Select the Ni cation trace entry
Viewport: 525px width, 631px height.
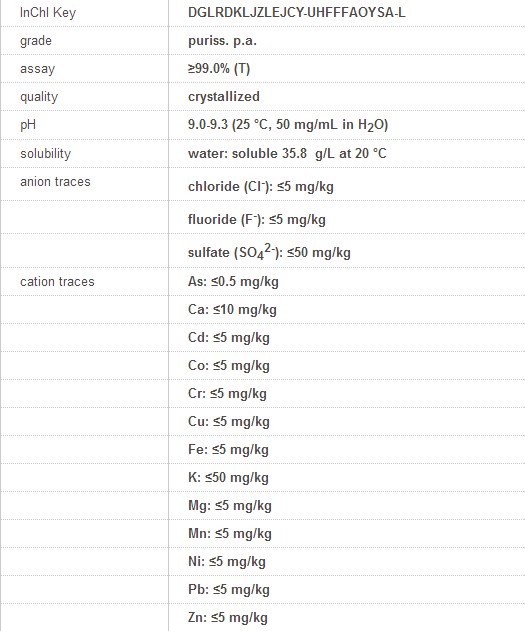click(226, 561)
